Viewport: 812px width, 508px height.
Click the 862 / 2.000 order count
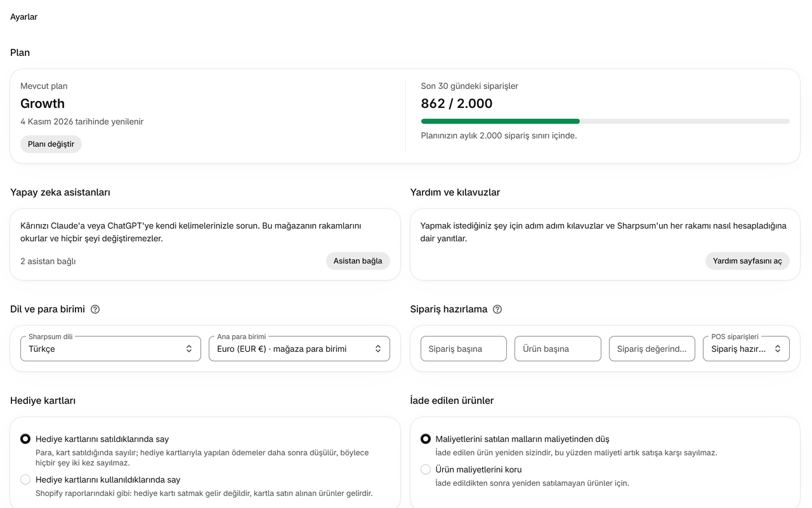457,104
